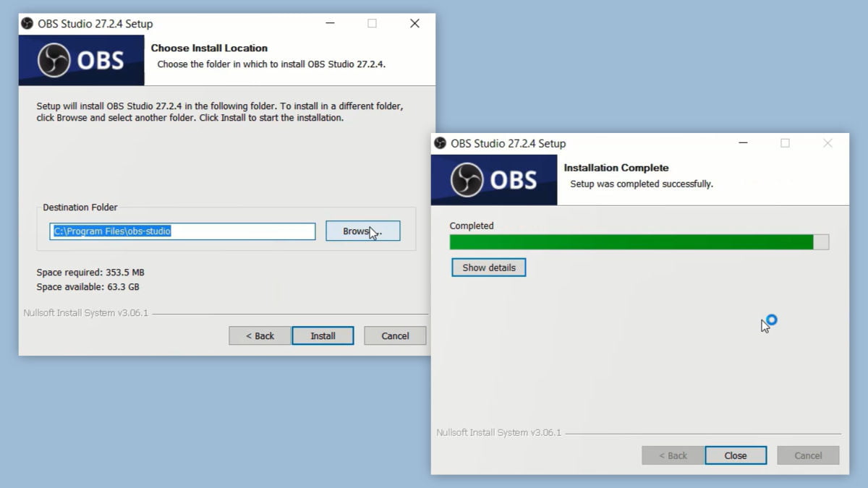Image resolution: width=868 pixels, height=488 pixels.
Task: Click the 'Setup was completed successfully.' text
Action: point(642,184)
